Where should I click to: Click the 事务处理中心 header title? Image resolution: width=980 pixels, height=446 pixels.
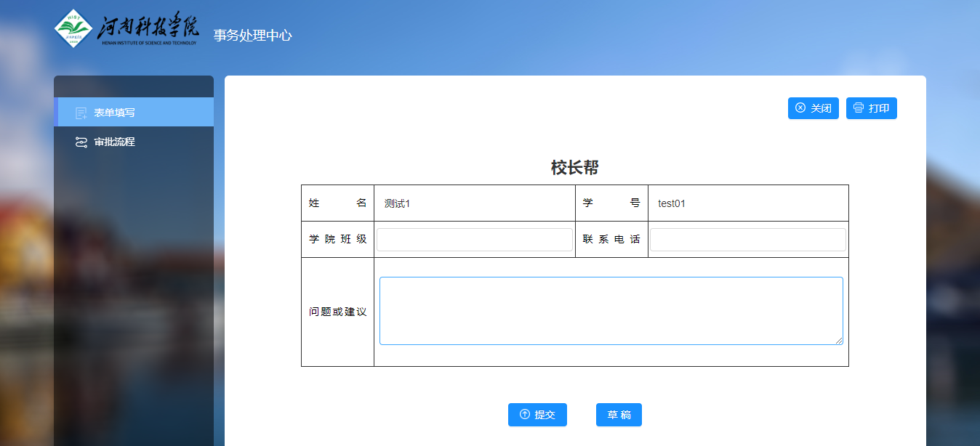252,35
